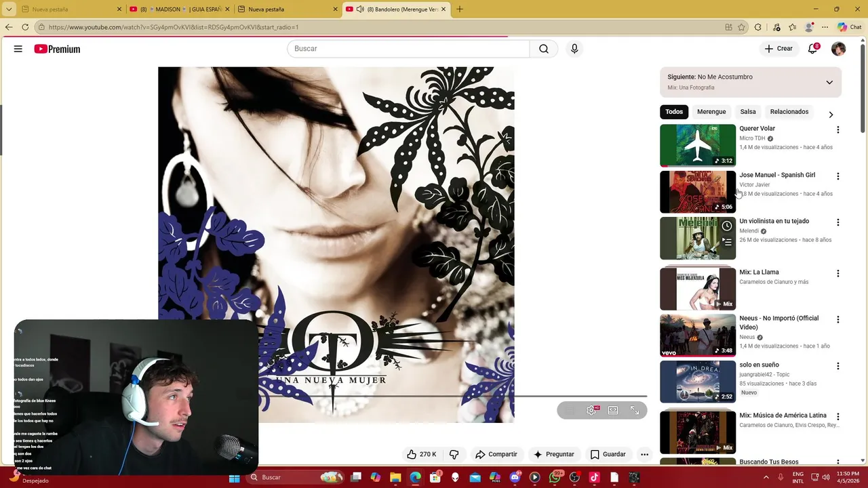
Task: Open Jose Manuel - Spanish Girl video title
Action: point(777,175)
